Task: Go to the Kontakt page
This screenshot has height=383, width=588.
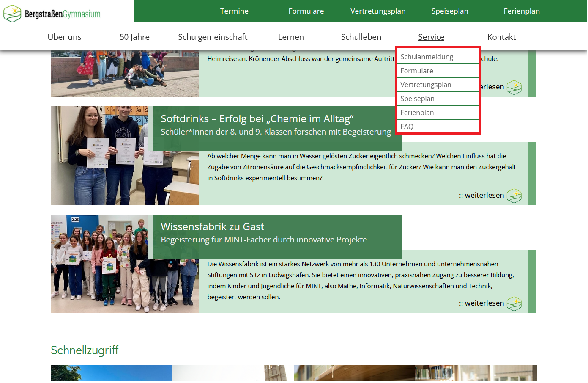Action: click(501, 37)
